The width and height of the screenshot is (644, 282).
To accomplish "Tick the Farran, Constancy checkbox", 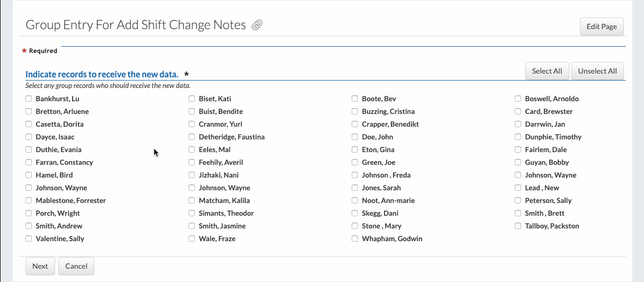I will 29,162.
